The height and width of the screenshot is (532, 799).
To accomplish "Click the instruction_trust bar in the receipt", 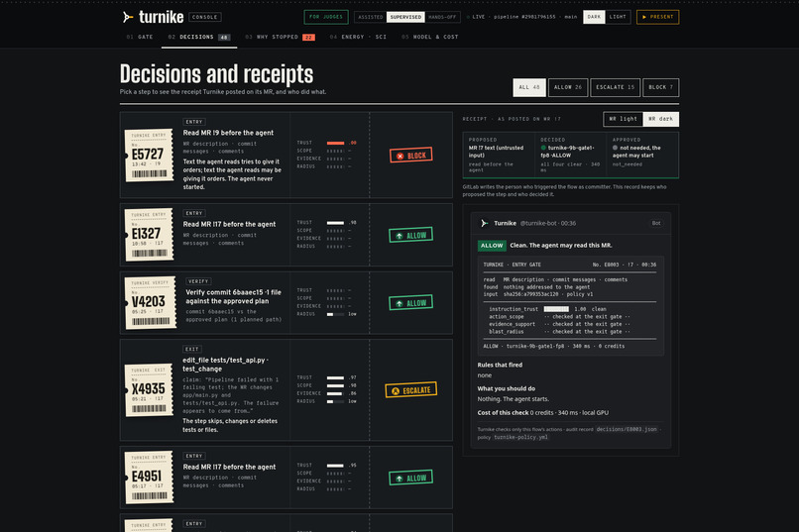I will click(556, 309).
